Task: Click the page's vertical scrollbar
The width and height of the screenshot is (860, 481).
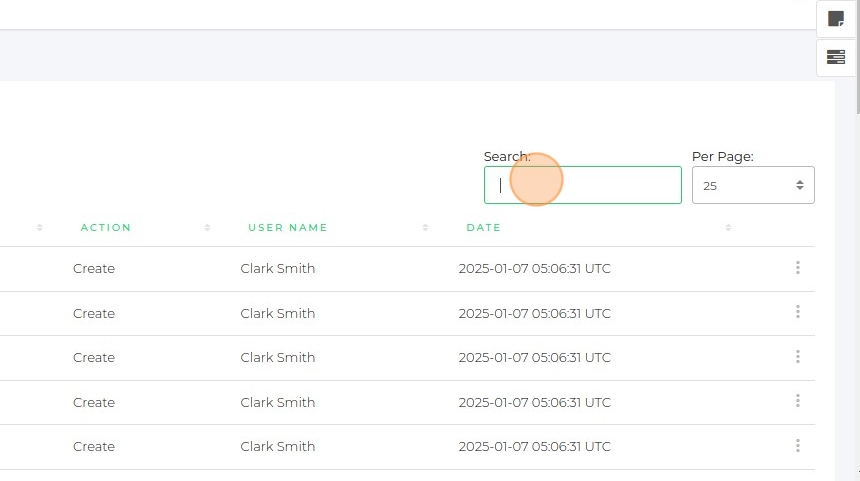Action: pyautogui.click(x=856, y=60)
